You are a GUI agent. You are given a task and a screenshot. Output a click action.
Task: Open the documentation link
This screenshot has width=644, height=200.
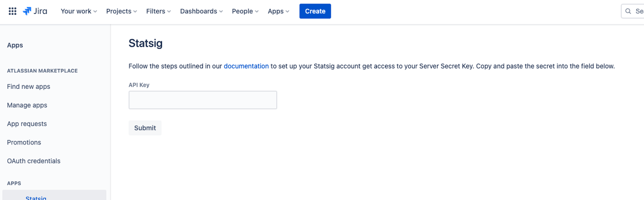[x=246, y=66]
